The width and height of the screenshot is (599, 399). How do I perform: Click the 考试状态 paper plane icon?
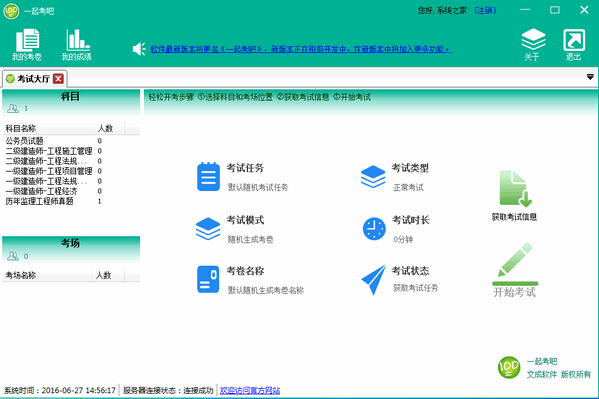pos(374,279)
